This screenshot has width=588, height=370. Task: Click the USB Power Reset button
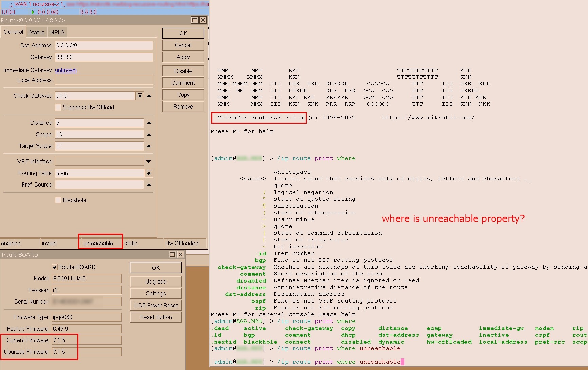[155, 305]
